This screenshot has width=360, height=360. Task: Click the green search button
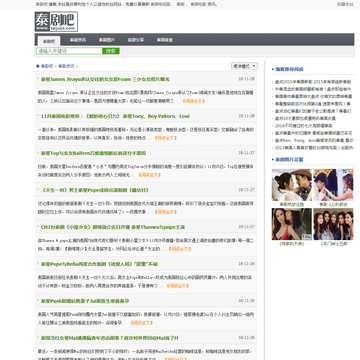(x=111, y=51)
